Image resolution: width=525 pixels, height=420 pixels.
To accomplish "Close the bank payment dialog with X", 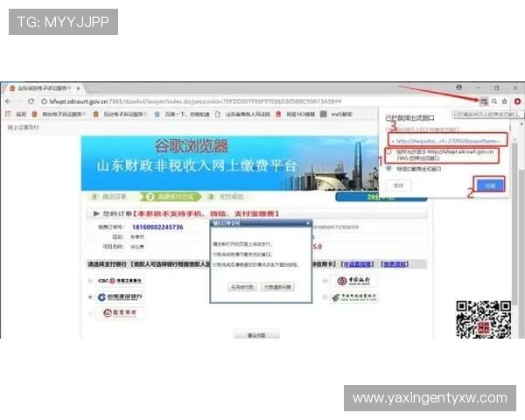I will click(308, 223).
